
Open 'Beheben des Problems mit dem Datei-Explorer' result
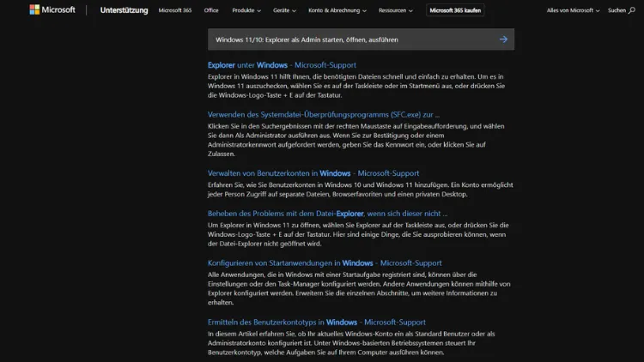pos(327,214)
